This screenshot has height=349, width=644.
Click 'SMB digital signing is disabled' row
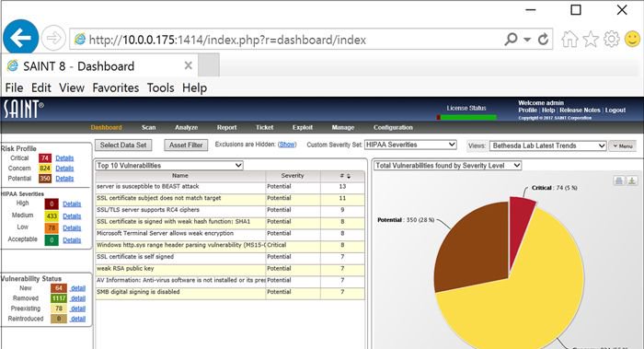(230, 292)
